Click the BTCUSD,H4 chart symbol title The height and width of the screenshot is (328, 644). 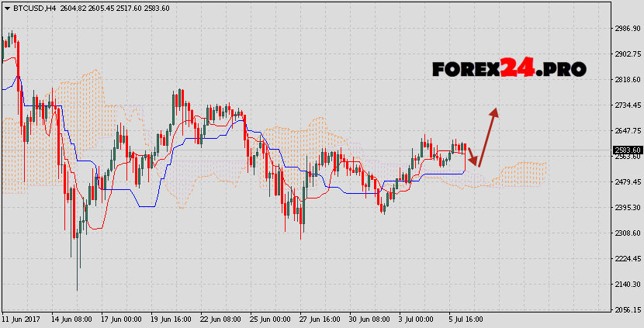(28, 9)
